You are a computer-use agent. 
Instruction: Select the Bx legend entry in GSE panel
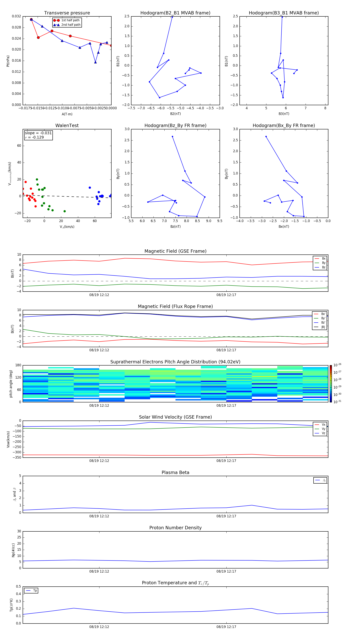pyautogui.click(x=320, y=259)
